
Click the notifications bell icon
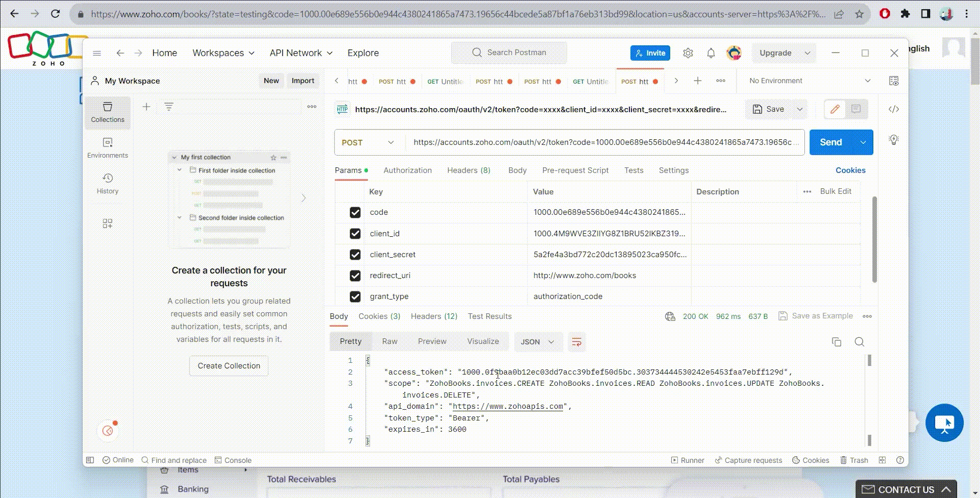point(710,53)
